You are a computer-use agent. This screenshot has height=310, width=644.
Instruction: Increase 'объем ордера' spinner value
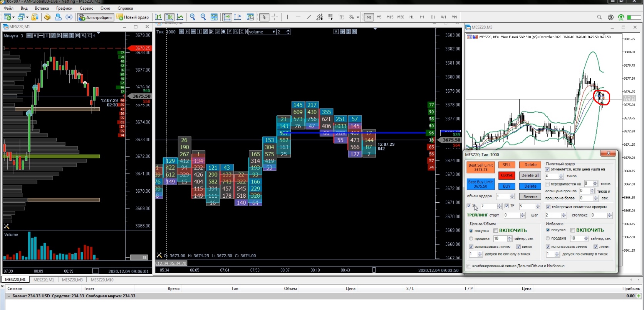[x=513, y=195]
